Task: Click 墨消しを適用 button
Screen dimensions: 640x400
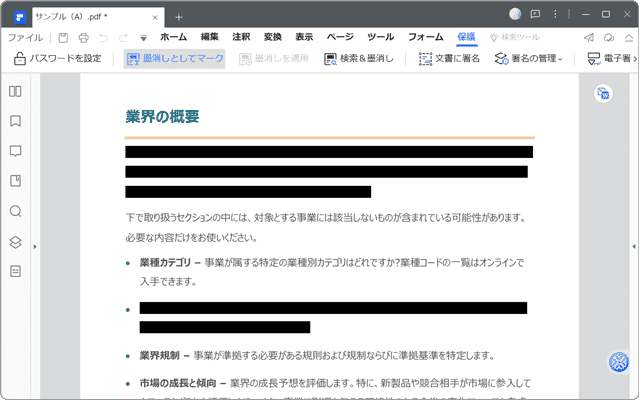Action: pos(274,59)
